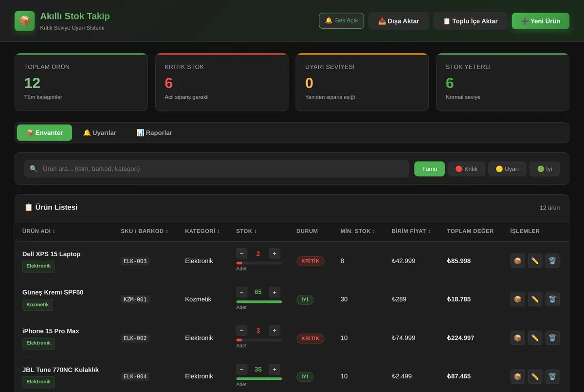Image resolution: width=584 pixels, height=392 pixels.
Task: Sort products by Kategori header
Action: [202, 231]
